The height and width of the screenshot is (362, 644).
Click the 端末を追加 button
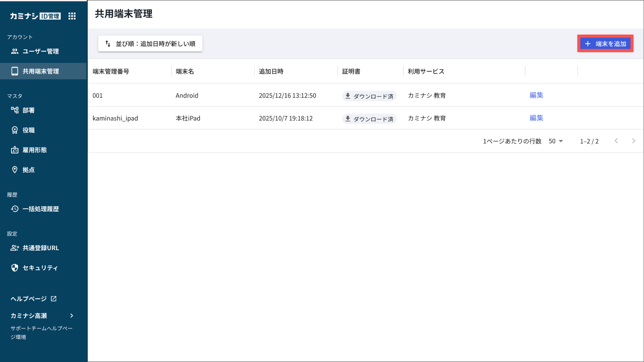(x=605, y=44)
